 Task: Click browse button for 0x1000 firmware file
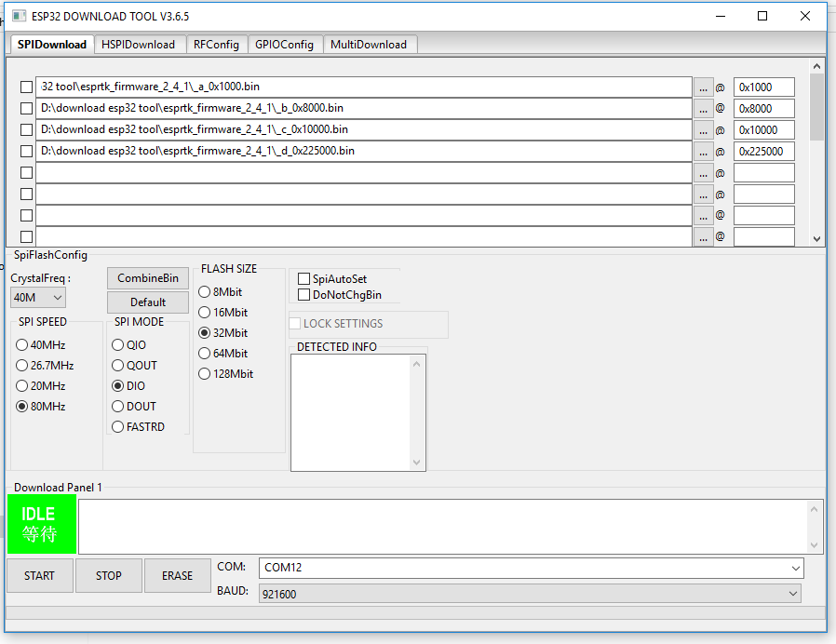pyautogui.click(x=703, y=87)
